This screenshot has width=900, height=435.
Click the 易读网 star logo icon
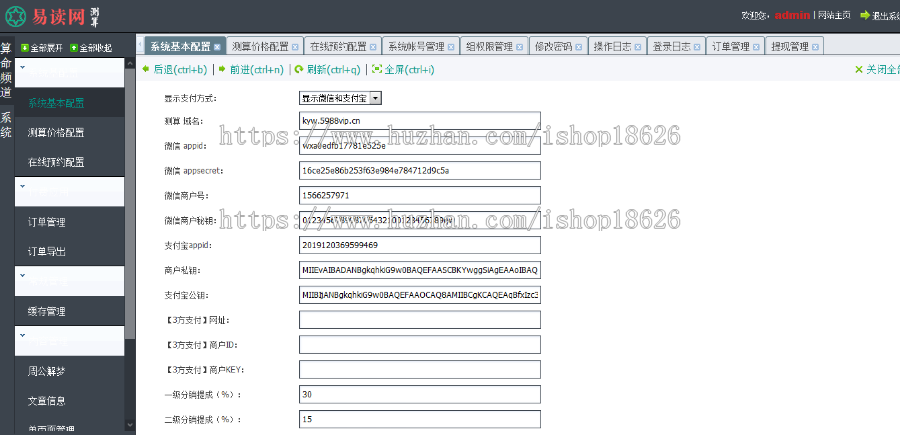click(x=16, y=17)
